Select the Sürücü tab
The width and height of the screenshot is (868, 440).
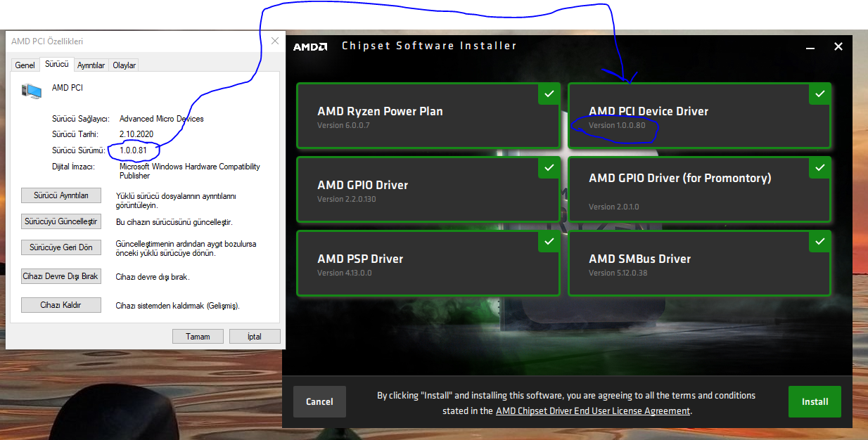coord(57,64)
